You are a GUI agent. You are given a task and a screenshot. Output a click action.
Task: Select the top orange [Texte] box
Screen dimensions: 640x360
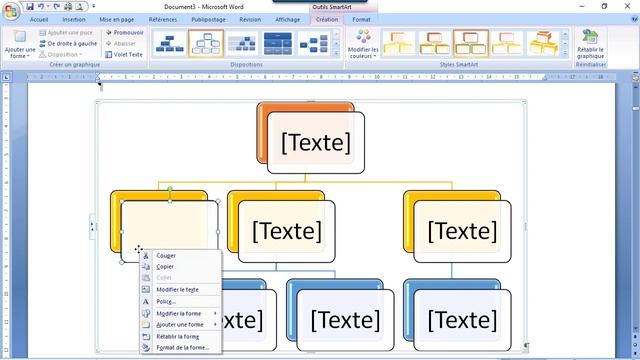coord(316,142)
